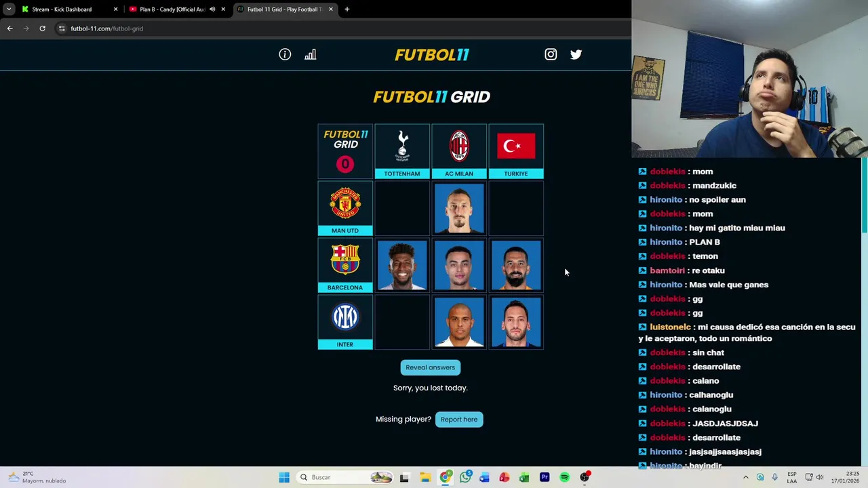Open Excel from the taskbar

524,477
